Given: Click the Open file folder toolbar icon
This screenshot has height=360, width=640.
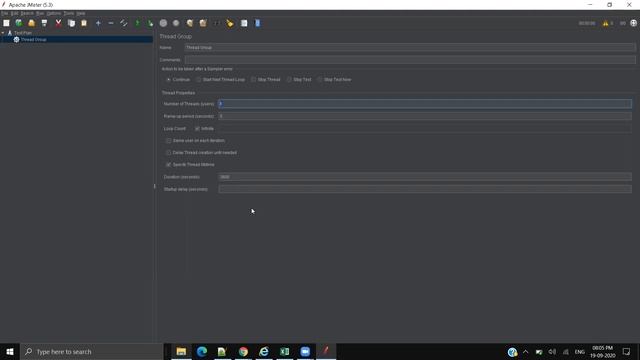Looking at the screenshot, I should [x=31, y=23].
